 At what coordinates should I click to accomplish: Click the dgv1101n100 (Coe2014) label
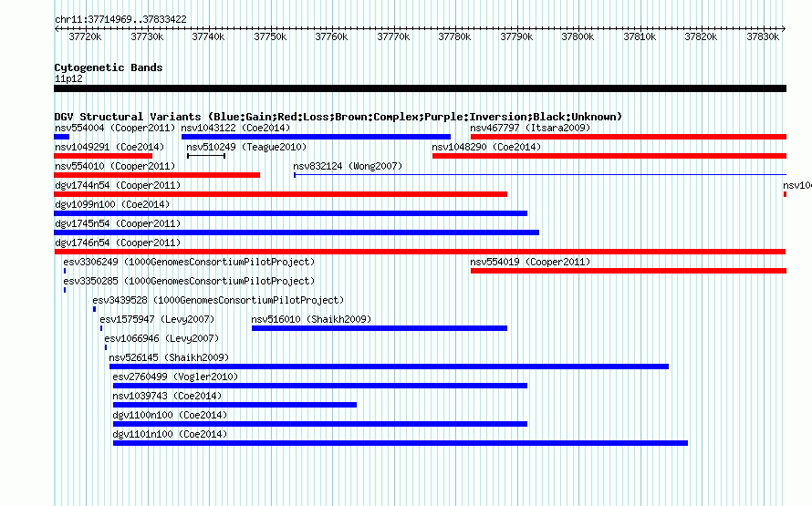pos(170,434)
